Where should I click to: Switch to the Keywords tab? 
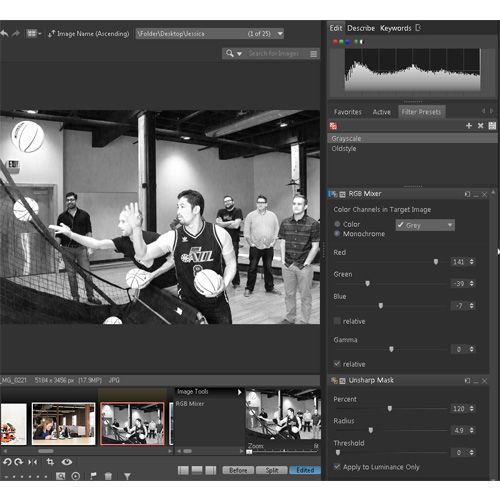396,28
